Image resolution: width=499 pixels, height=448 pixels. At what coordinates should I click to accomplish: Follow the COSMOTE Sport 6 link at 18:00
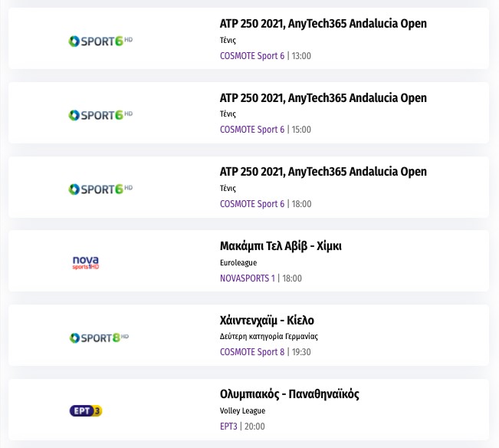[251, 204]
